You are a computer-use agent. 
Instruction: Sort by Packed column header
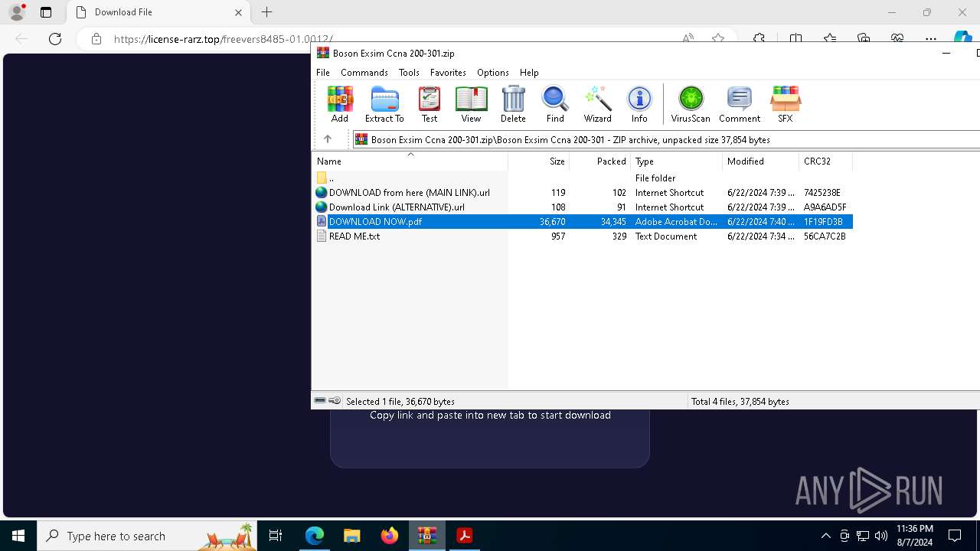point(600,161)
